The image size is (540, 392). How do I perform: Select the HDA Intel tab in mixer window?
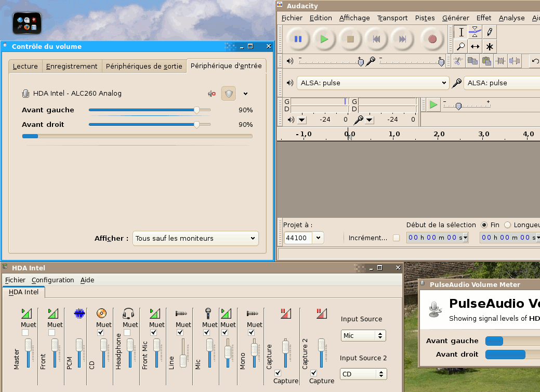pyautogui.click(x=23, y=292)
